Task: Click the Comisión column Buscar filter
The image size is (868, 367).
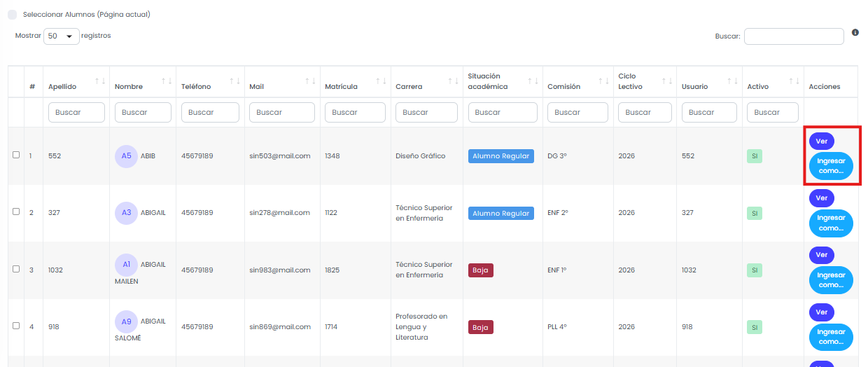Action: (578, 112)
